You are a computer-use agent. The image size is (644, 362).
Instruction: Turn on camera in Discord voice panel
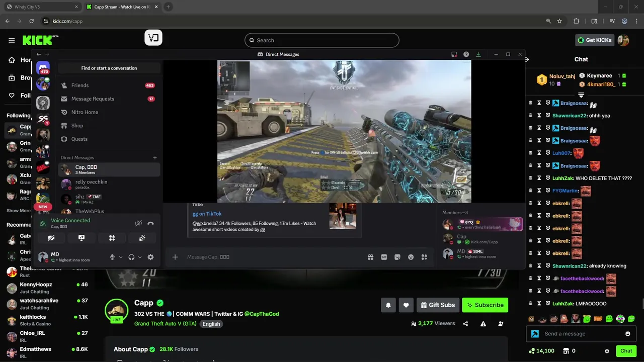coord(51,238)
